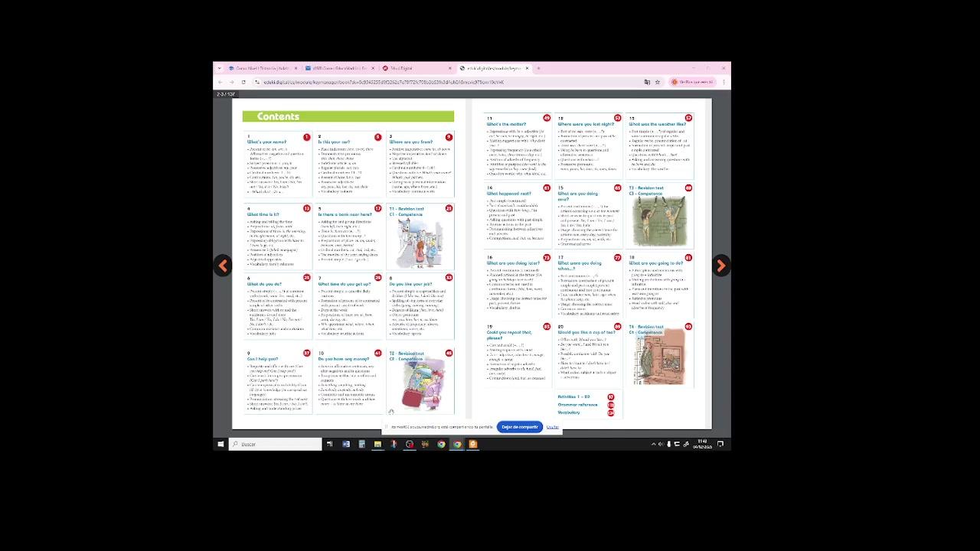Click the taskbar clock and date

(x=702, y=444)
